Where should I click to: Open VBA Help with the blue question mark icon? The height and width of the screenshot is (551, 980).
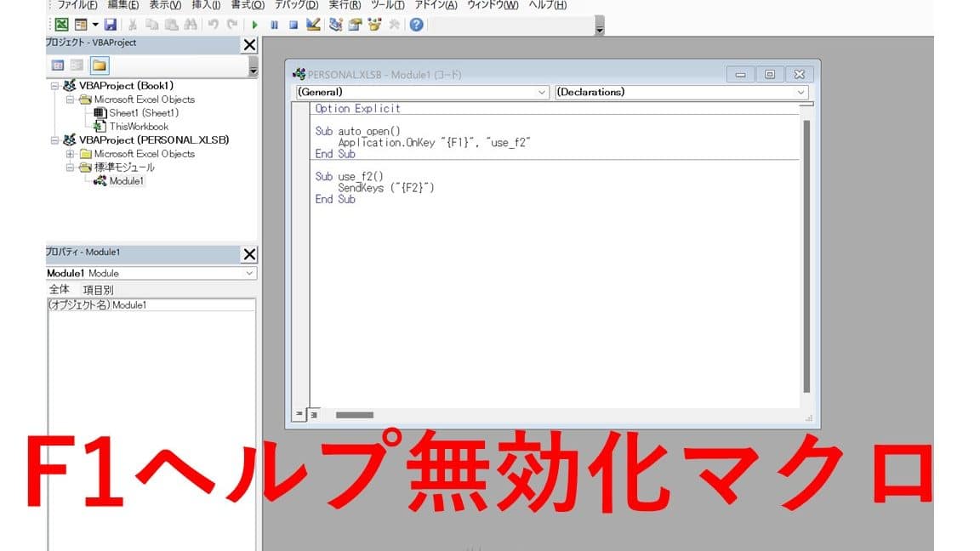tap(416, 25)
